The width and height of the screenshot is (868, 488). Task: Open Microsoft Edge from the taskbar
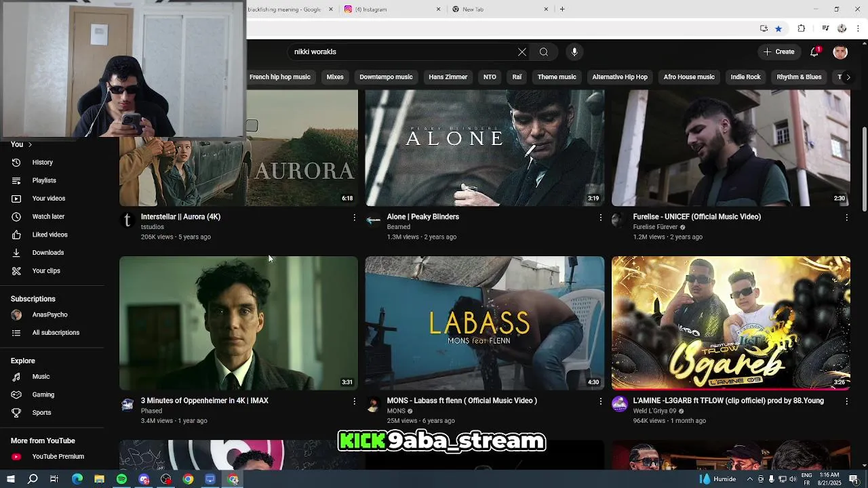tap(77, 479)
